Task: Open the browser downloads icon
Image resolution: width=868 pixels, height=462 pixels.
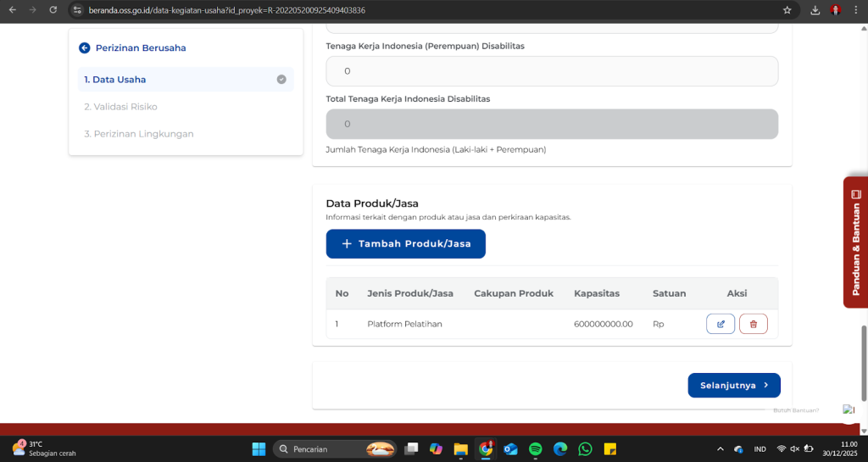Action: coord(815,10)
